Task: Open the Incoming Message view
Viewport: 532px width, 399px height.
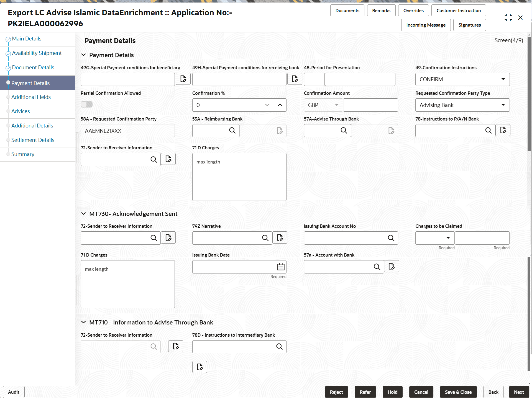Action: point(426,25)
